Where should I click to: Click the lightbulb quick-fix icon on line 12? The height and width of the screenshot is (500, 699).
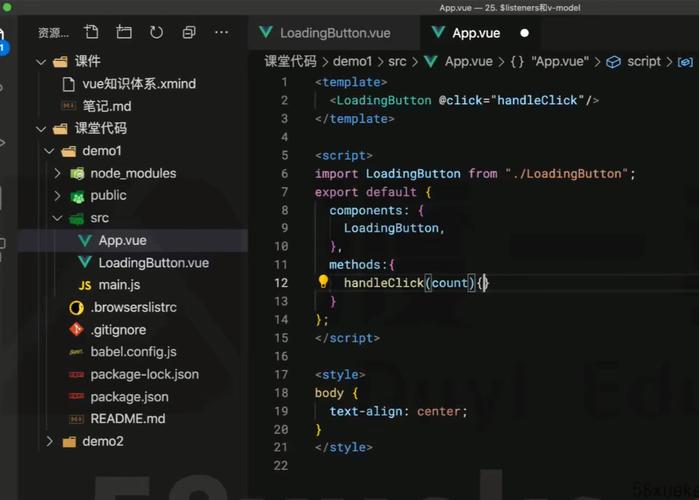click(323, 281)
